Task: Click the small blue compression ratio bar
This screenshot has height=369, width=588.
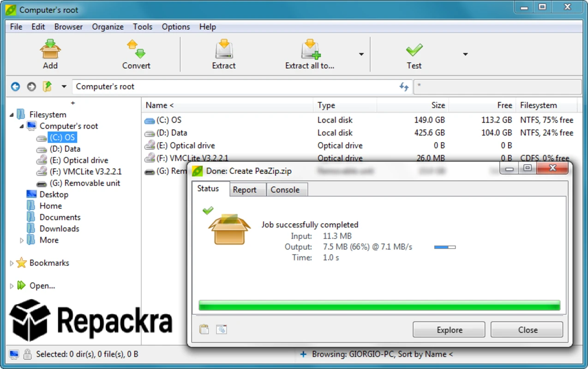Action: tap(445, 247)
